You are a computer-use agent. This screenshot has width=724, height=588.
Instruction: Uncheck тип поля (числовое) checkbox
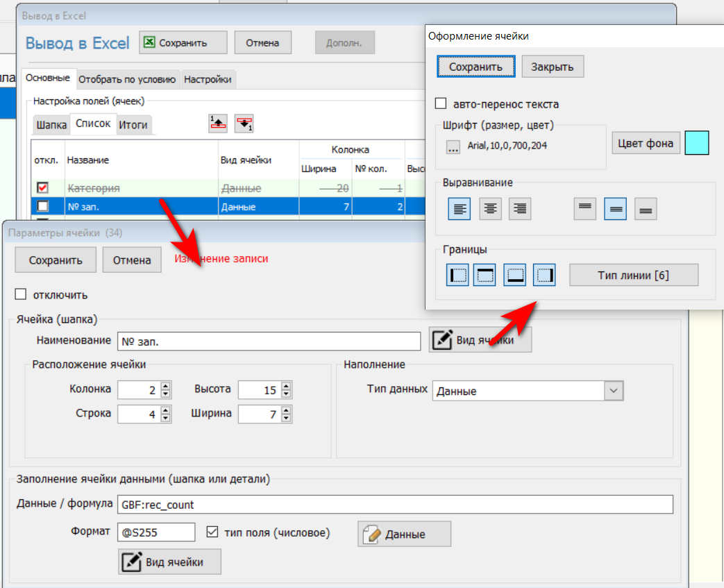tap(212, 532)
